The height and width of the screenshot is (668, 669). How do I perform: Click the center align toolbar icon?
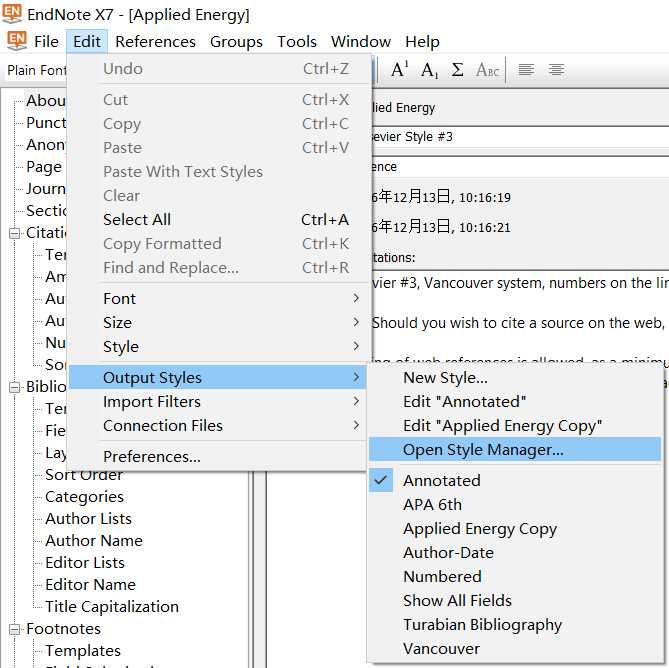point(556,70)
